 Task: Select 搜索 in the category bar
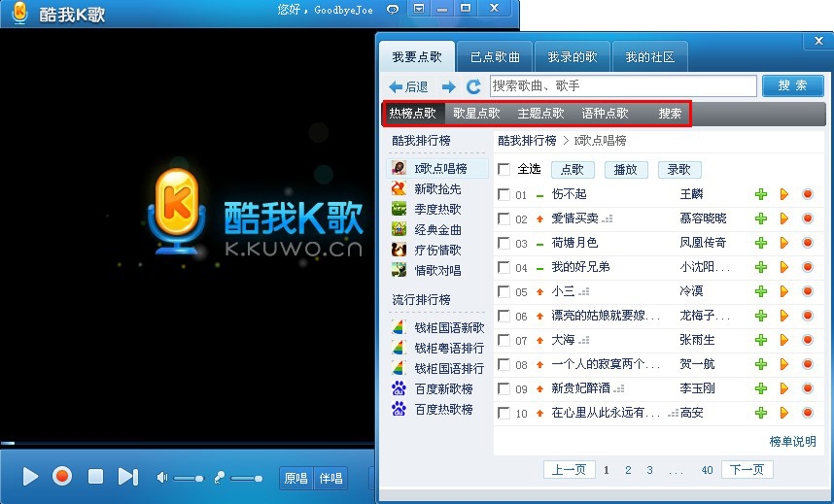pyautogui.click(x=670, y=114)
